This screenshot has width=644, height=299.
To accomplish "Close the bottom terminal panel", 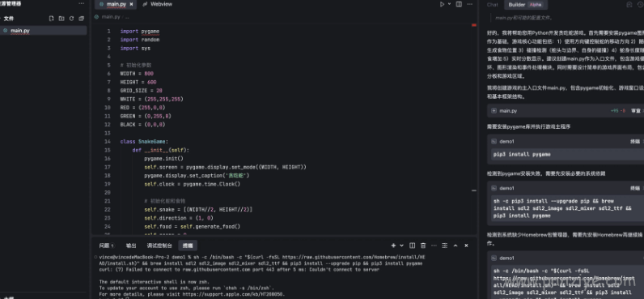I will pos(466,246).
